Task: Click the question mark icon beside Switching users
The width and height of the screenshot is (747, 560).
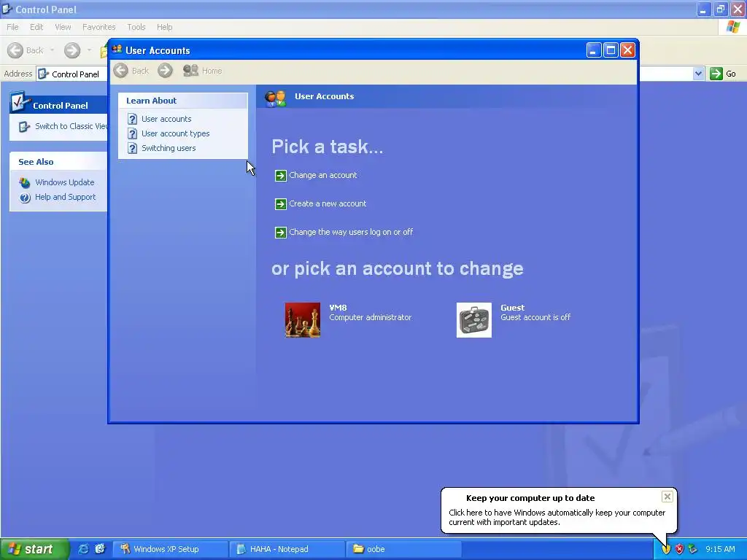Action: point(133,148)
